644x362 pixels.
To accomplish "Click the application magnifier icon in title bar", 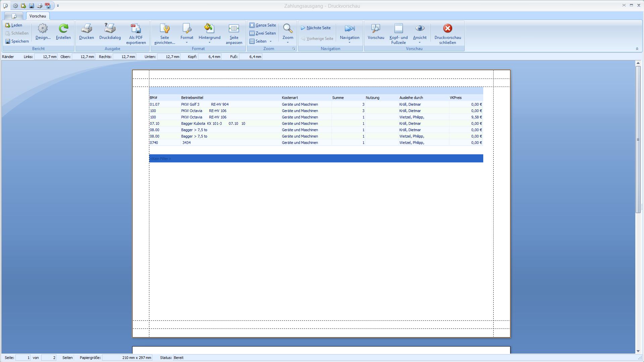I will click(5, 6).
